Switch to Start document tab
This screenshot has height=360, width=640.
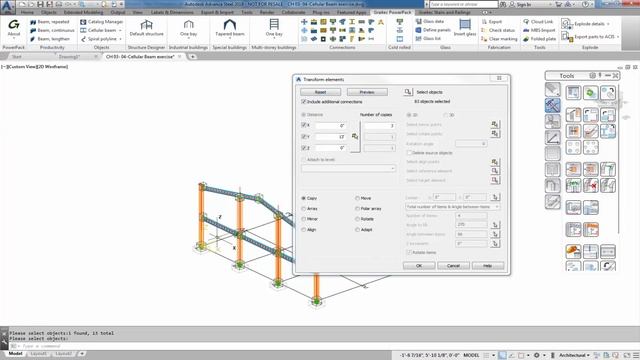click(x=17, y=57)
